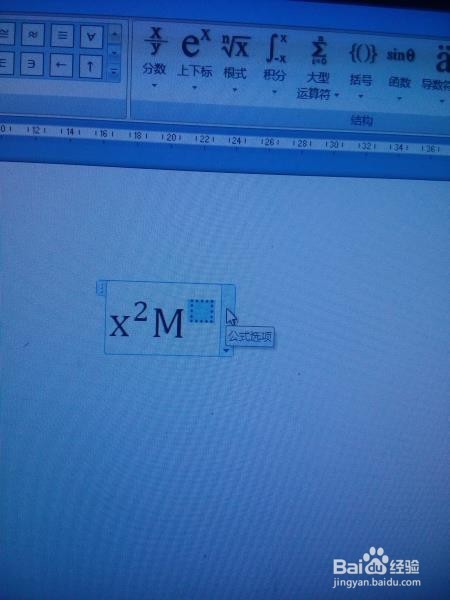Viewport: 450px width, 600px height.
Task: Open the 函数 function structure menu
Action: (x=400, y=73)
